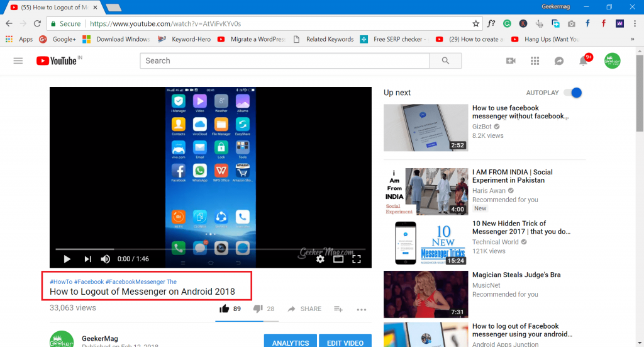Click the camera screenshot extension icon
Screen dimensions: 644x347
(571, 24)
